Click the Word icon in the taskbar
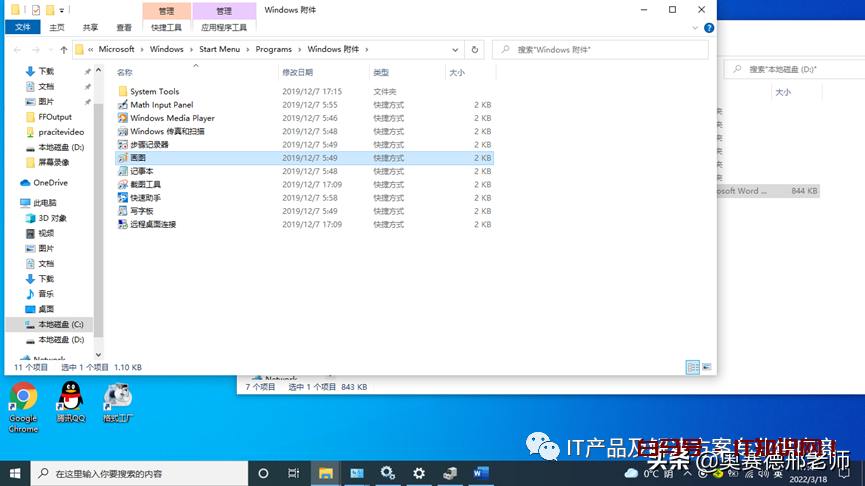The width and height of the screenshot is (865, 486). (481, 473)
